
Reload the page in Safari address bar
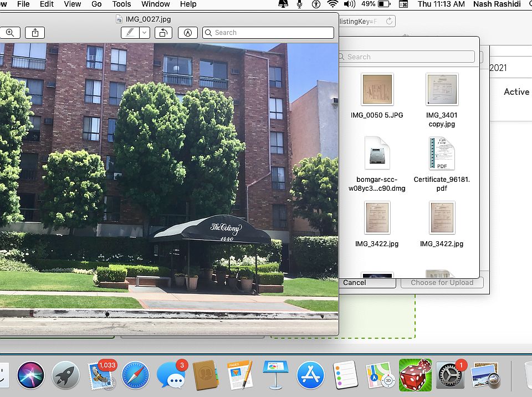(390, 21)
